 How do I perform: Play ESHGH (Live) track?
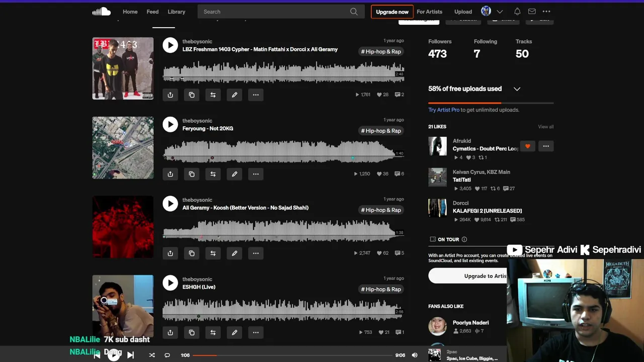(x=170, y=283)
